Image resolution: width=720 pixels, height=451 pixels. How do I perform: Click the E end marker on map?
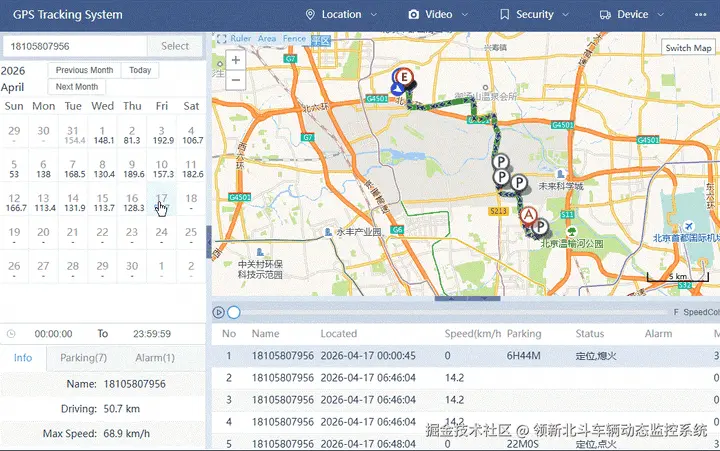click(404, 77)
